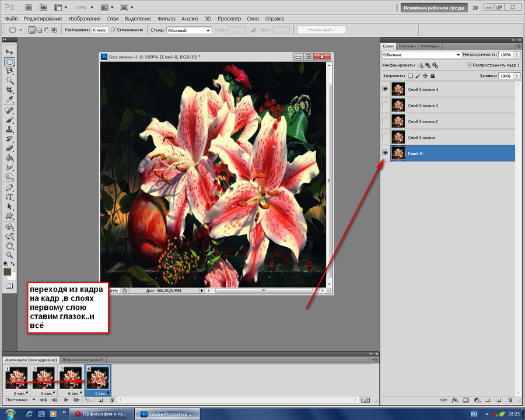The image size is (525, 420).
Task: Select the Eyedropper tool
Action: coord(9,100)
